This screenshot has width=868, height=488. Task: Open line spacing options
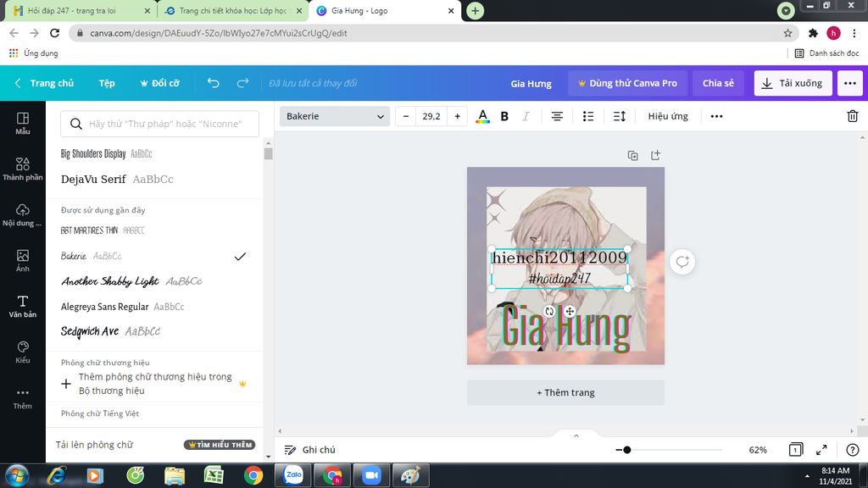pyautogui.click(x=620, y=116)
